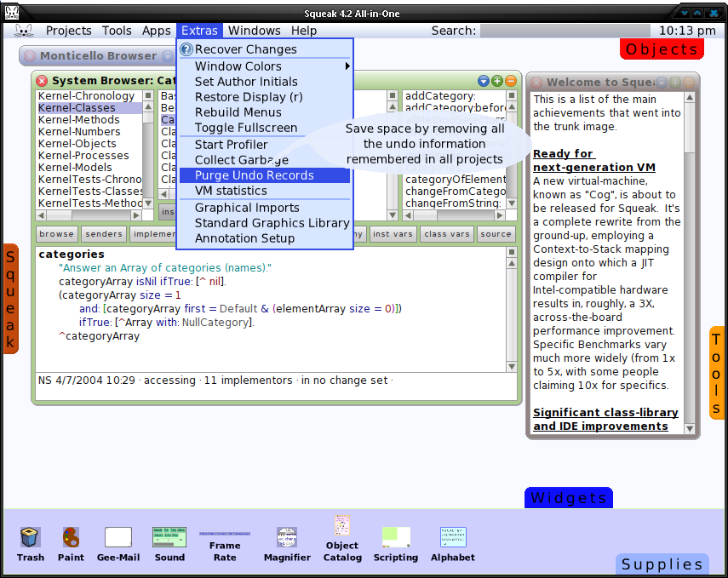Open the Gee-Mail icon

118,537
